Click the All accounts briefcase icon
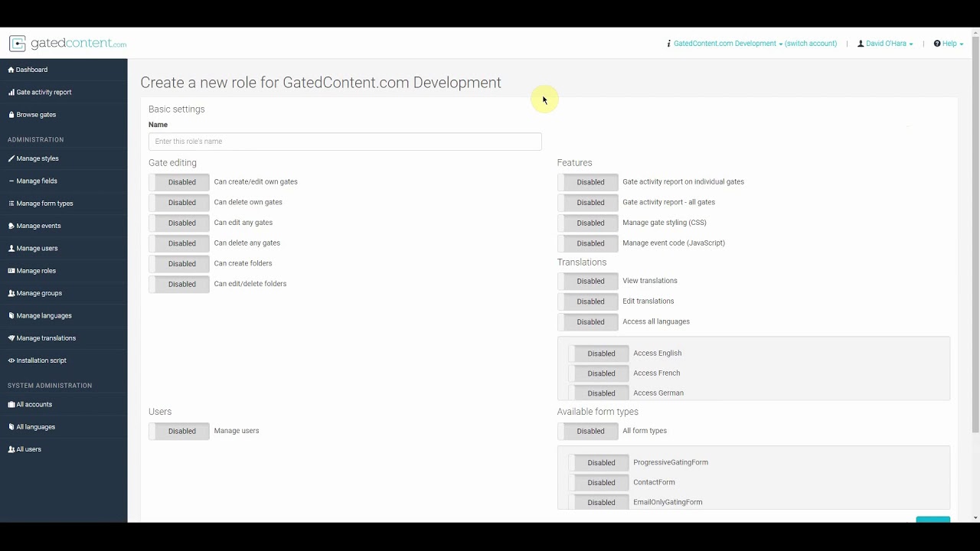980x551 pixels. click(x=11, y=404)
